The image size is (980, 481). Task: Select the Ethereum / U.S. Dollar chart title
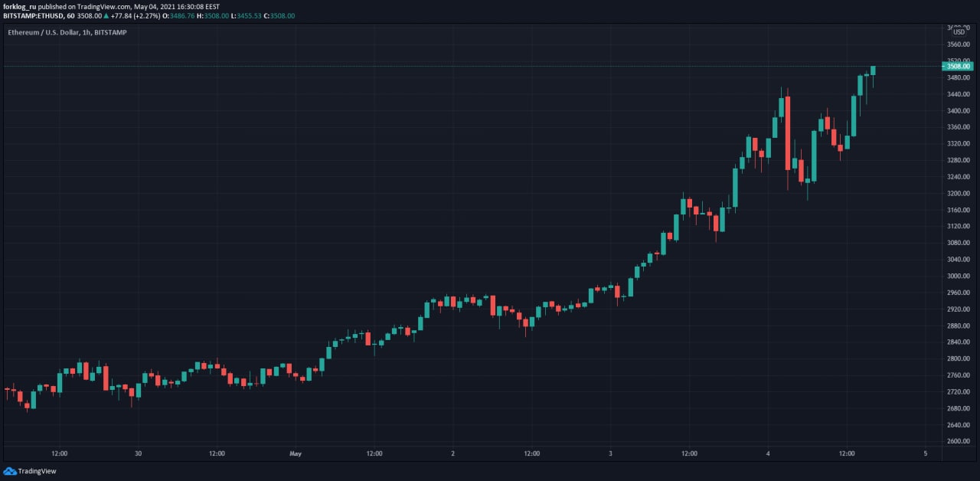coord(67,32)
